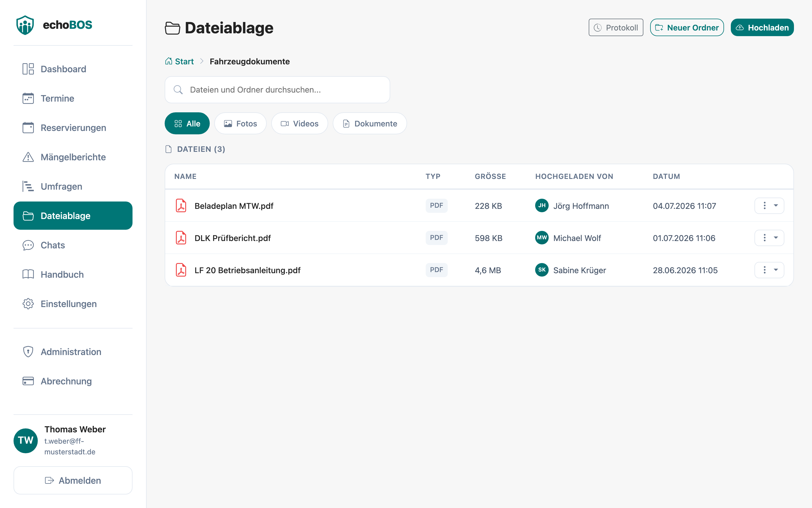Open actions dropdown for Beladeplan MTW.pdf

click(769, 206)
